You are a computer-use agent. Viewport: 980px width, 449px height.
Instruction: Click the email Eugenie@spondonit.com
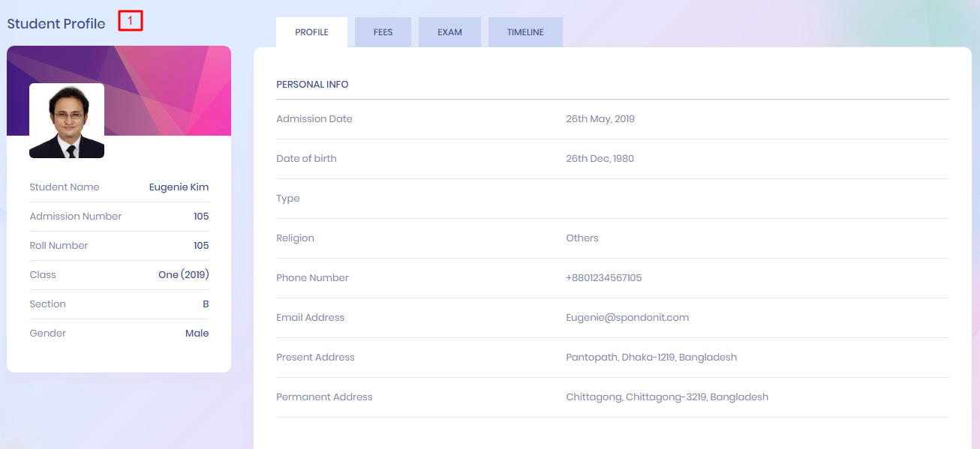coord(627,318)
